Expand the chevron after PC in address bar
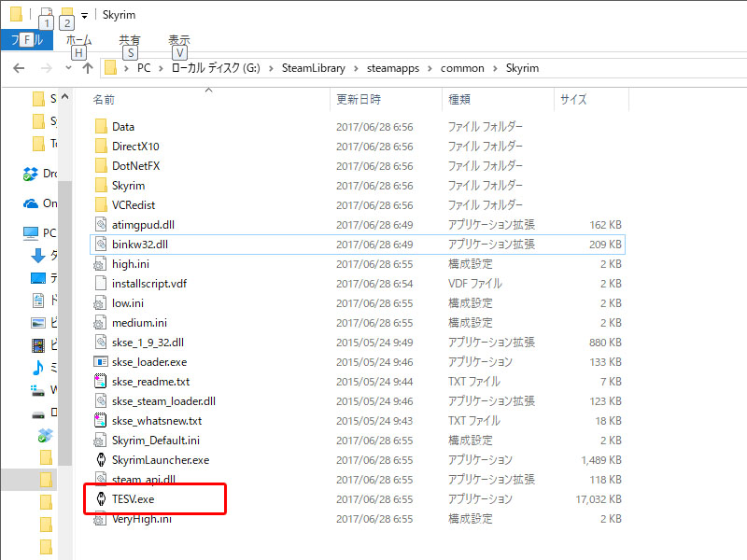747x560 pixels. [161, 68]
